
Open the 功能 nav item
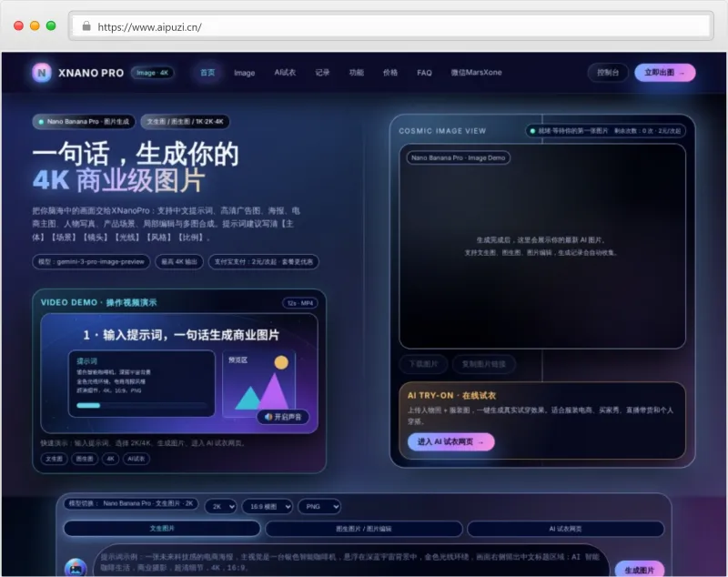pos(357,73)
